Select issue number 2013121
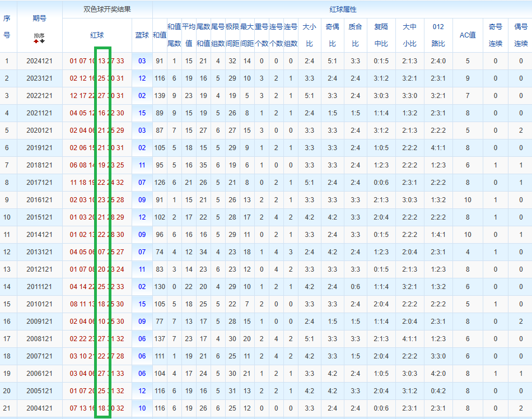 (x=39, y=252)
